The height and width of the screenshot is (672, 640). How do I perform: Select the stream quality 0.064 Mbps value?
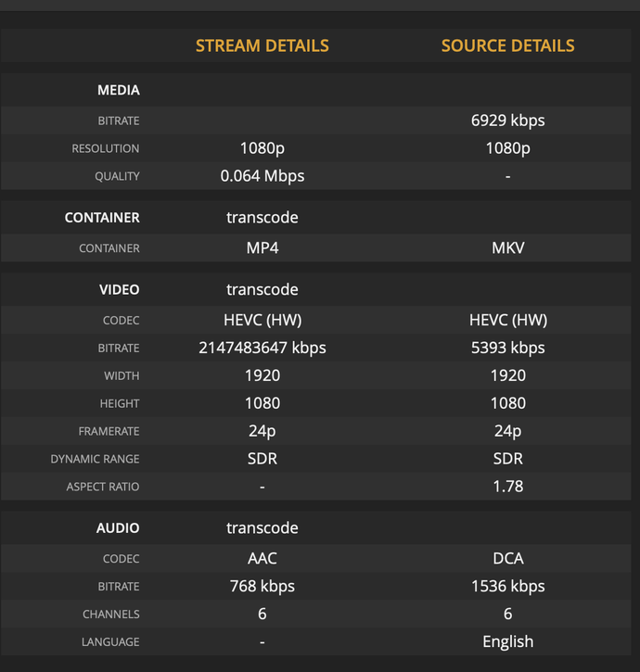pos(262,176)
